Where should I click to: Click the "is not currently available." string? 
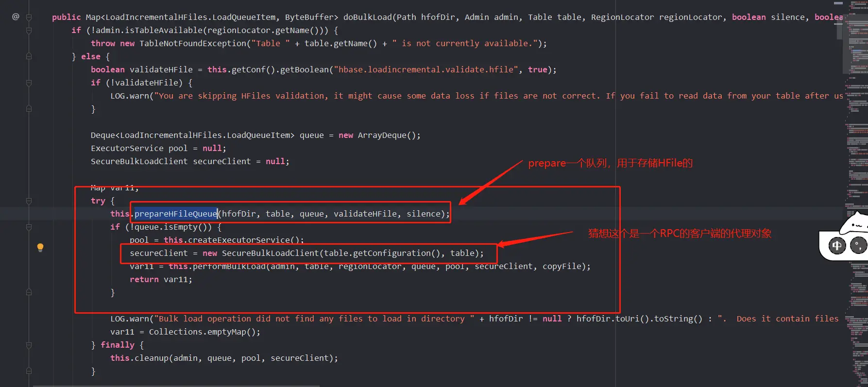(465, 43)
